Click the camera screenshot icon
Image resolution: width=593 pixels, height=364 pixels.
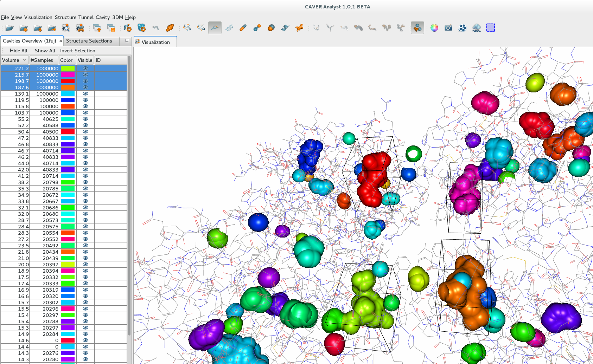[448, 28]
